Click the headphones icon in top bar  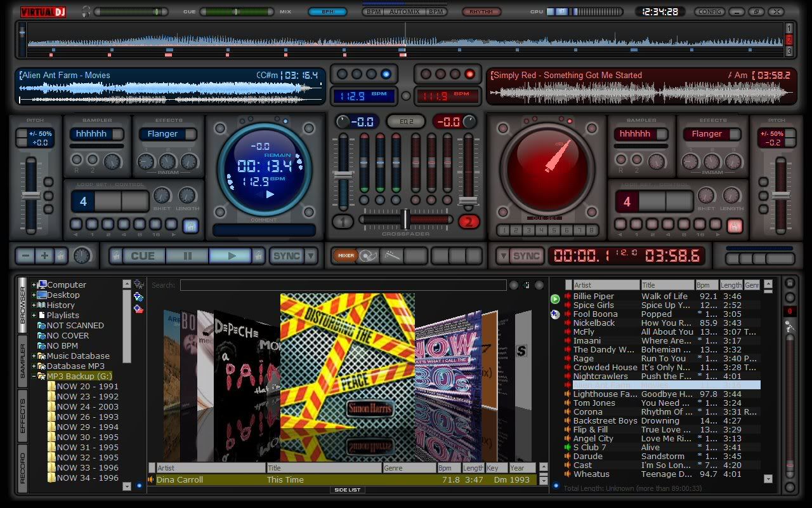[x=86, y=11]
